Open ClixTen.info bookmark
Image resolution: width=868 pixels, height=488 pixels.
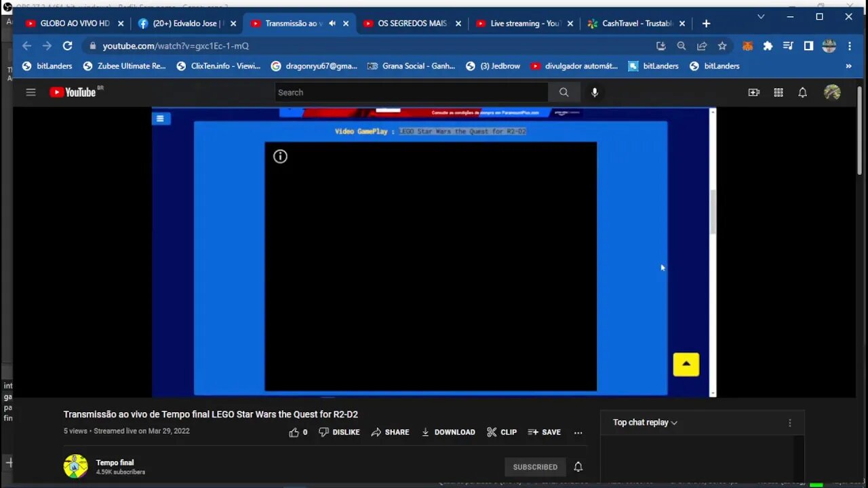[218, 66]
